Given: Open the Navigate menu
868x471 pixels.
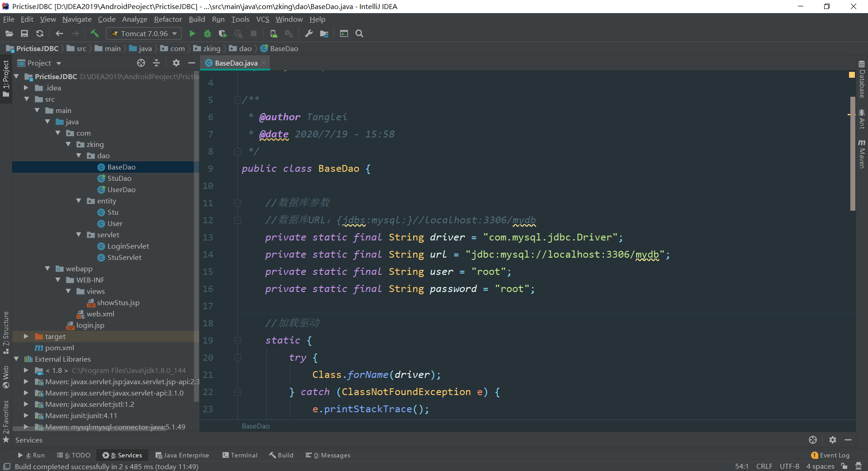Looking at the screenshot, I should pos(77,19).
